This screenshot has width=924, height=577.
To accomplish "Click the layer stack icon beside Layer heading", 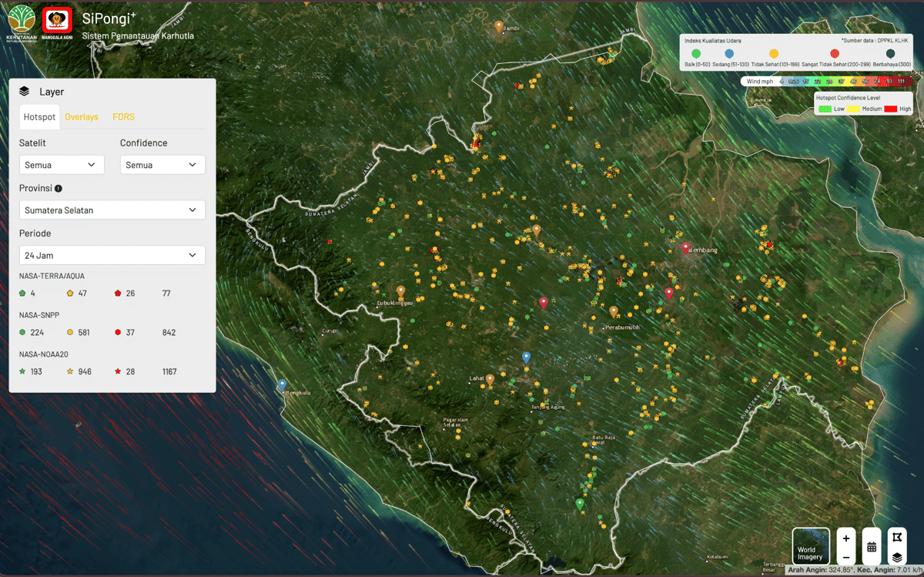I will click(x=25, y=92).
